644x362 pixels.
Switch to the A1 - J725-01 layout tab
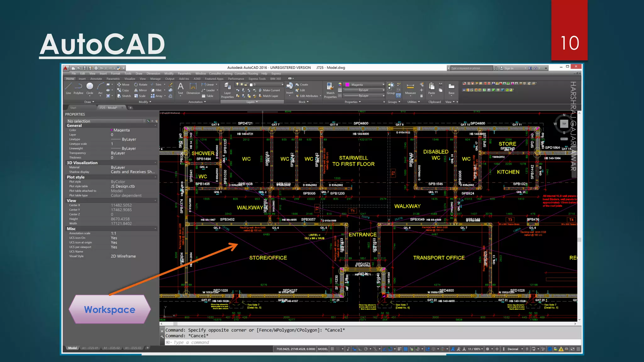click(90, 348)
